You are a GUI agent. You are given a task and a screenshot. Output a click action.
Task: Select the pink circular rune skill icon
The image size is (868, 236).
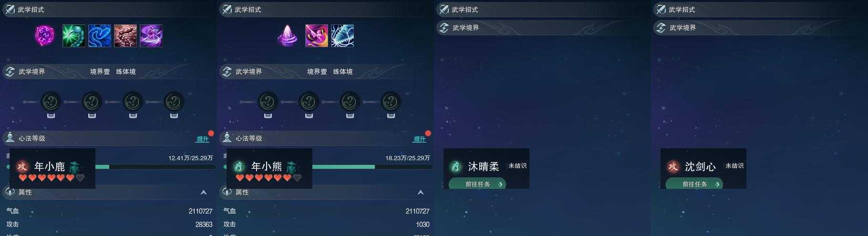pos(45,36)
